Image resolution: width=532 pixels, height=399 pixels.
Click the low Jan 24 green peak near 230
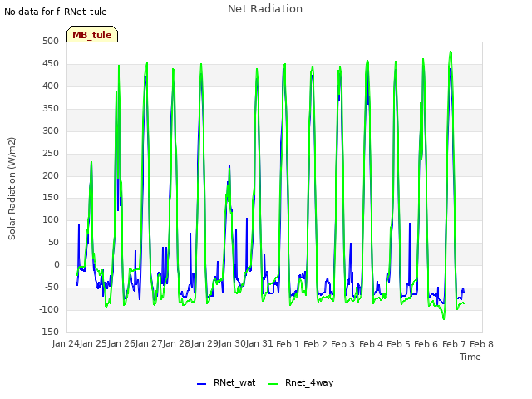click(x=91, y=162)
